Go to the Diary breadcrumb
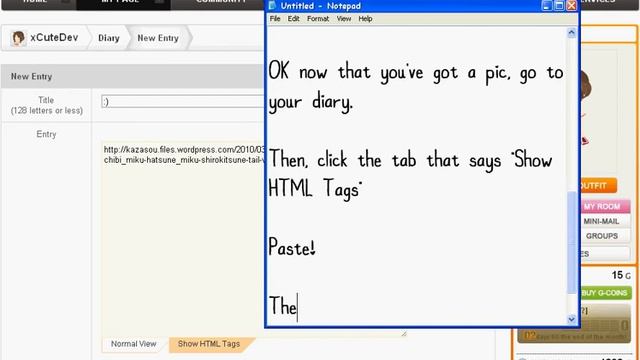Screen dimensions: 640x360 tap(109, 38)
